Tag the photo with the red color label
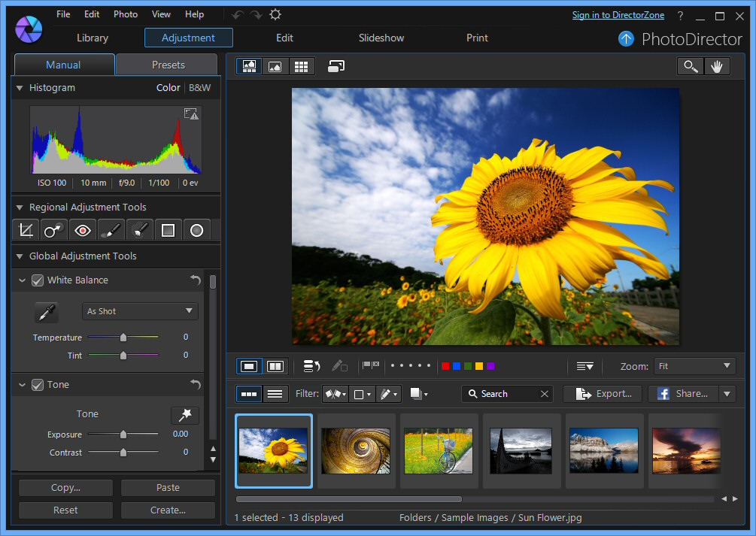The image size is (756, 536). 445,365
